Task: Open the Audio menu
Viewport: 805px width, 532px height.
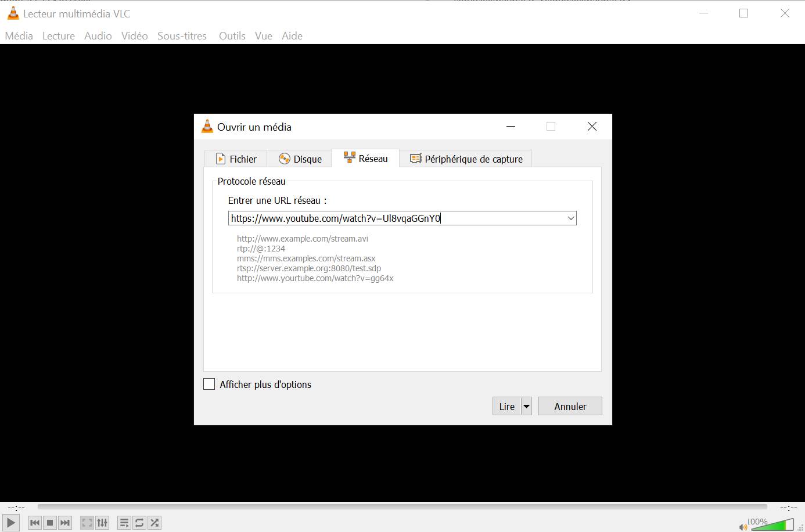Action: pyautogui.click(x=98, y=35)
